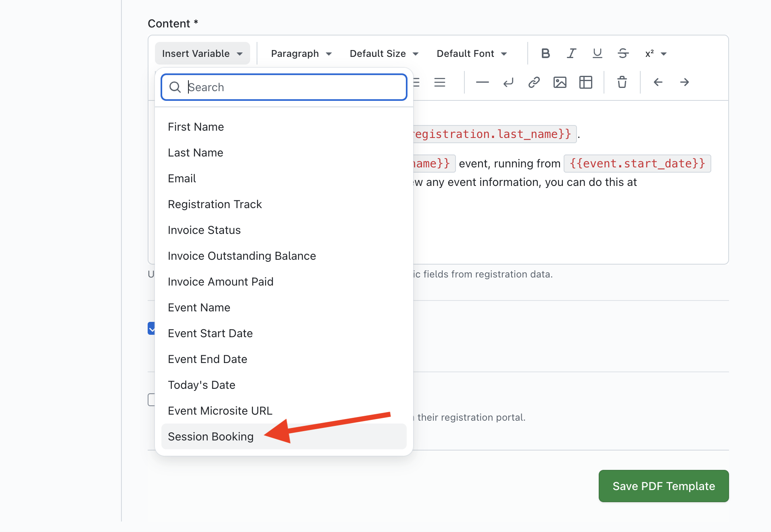771x532 pixels.
Task: Choose Event End Date variable
Action: 284,359
